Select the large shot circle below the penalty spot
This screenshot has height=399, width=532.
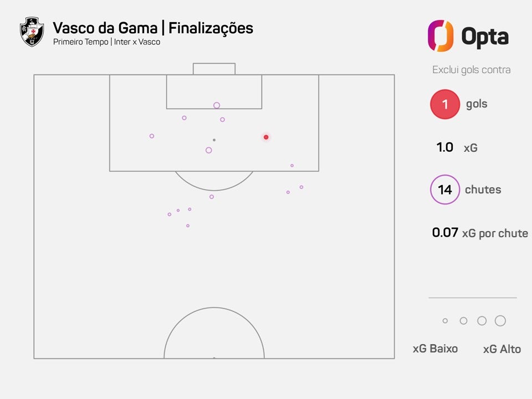click(209, 150)
